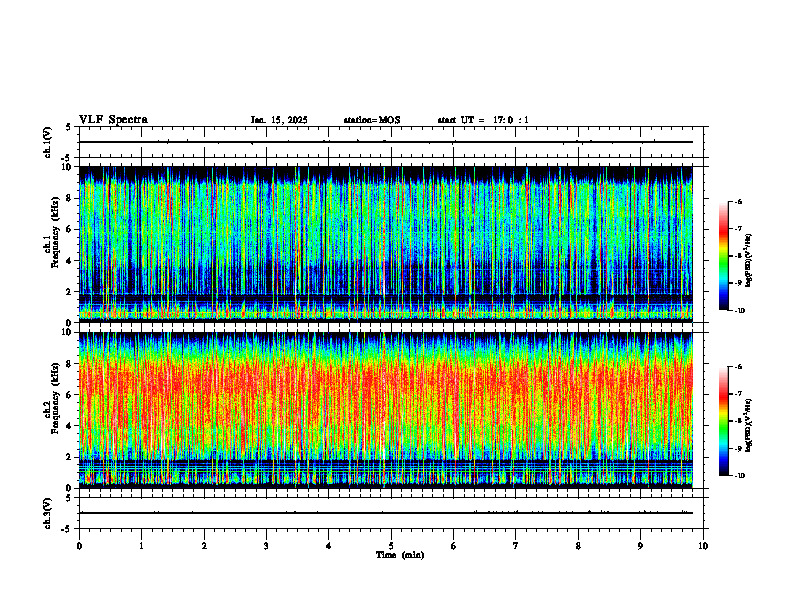
Task: Click the "5" voltage tick on ch.1(V) panel
Action: click(69, 127)
